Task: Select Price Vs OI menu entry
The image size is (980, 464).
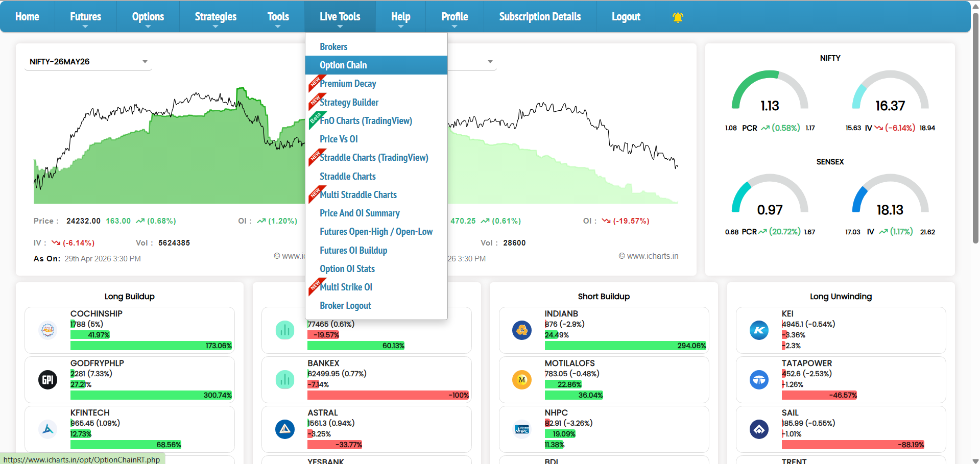Action: [376, 139]
